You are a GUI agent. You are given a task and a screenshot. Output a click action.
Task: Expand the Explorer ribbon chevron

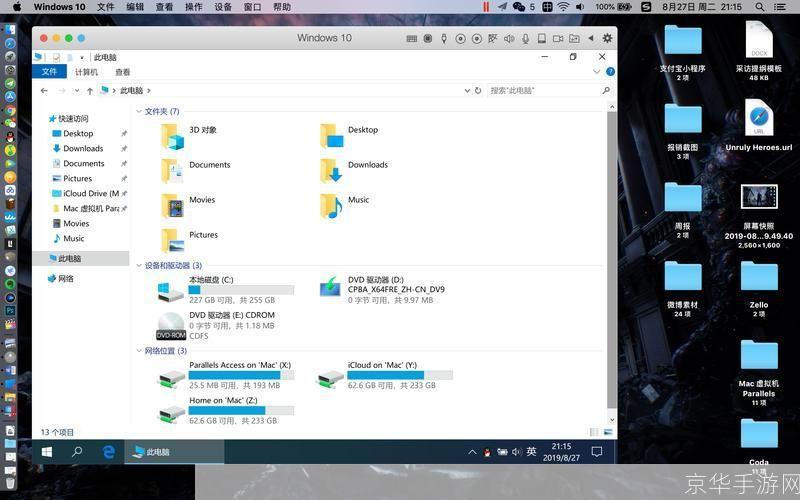596,71
